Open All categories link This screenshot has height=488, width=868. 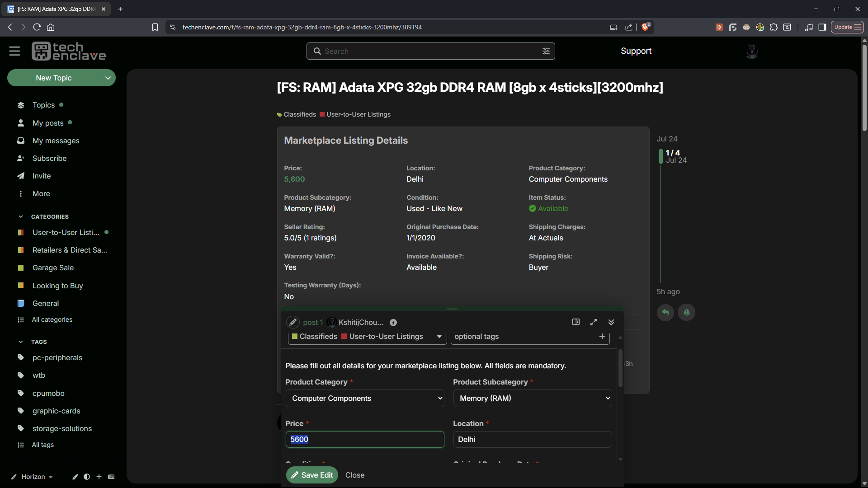click(x=52, y=319)
